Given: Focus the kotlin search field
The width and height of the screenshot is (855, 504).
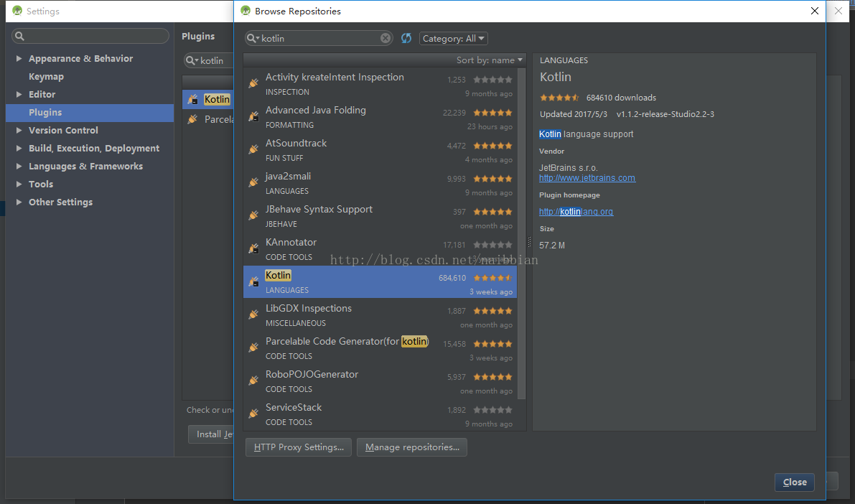Looking at the screenshot, I should click(x=319, y=38).
